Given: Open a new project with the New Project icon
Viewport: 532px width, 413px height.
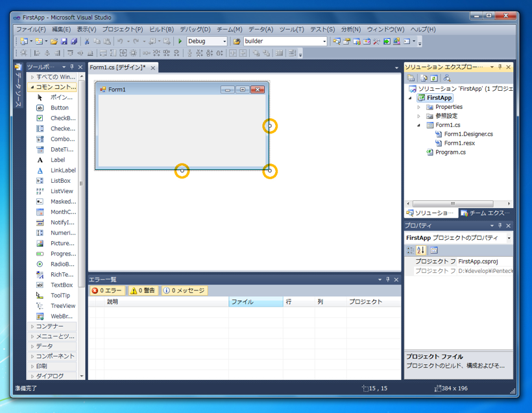Looking at the screenshot, I should click(x=25, y=41).
